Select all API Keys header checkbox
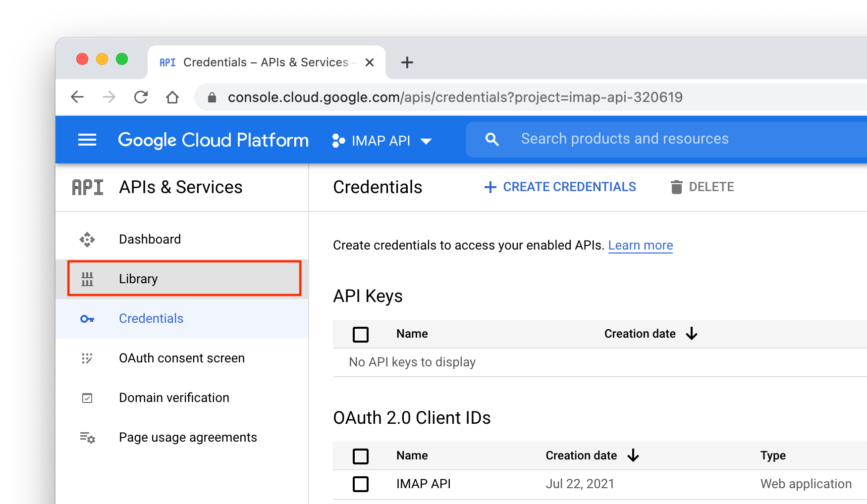867x504 pixels. [x=361, y=335]
